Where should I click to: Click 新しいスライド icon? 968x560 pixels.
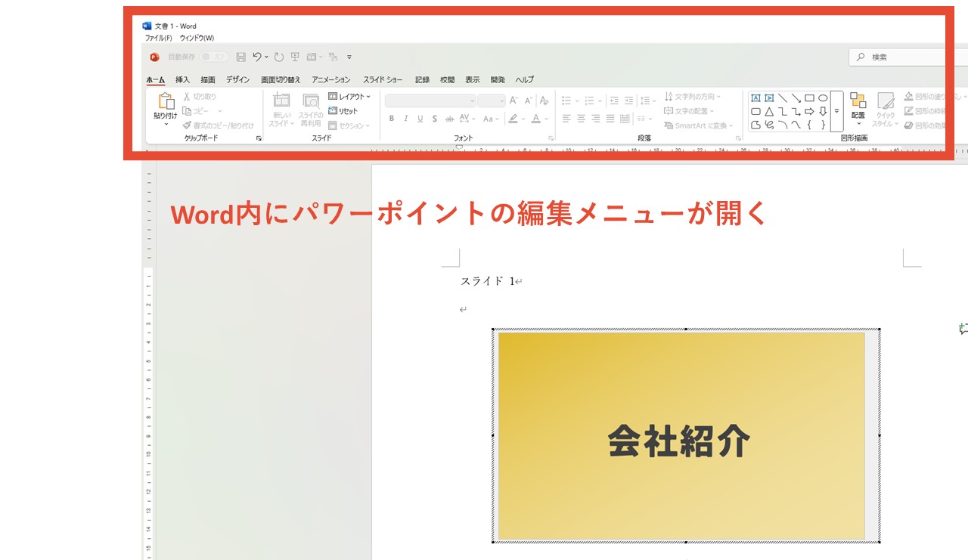[x=281, y=101]
